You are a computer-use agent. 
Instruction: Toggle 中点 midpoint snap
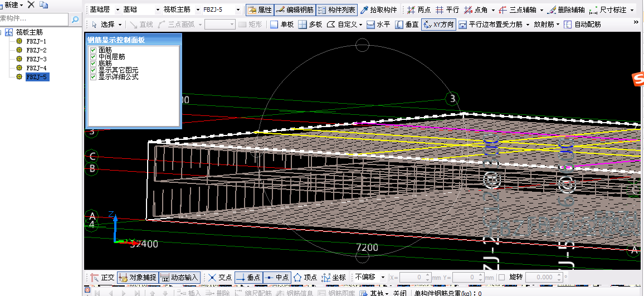point(277,278)
